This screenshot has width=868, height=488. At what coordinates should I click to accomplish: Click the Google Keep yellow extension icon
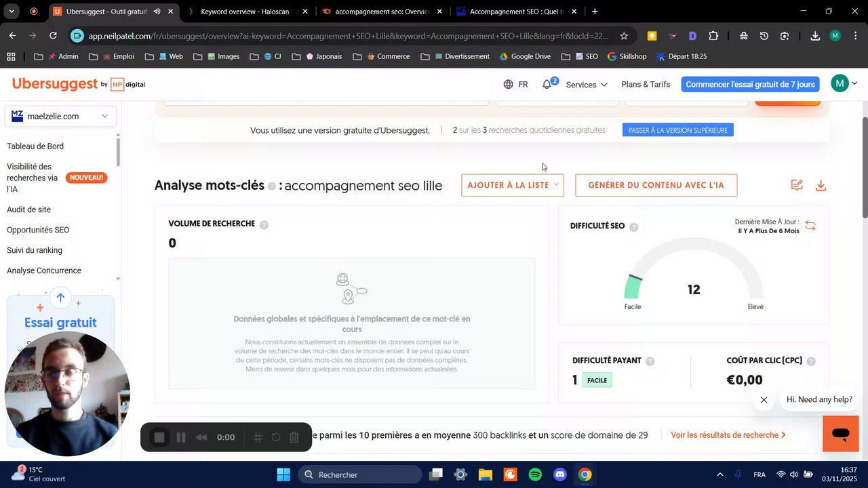[x=652, y=36]
